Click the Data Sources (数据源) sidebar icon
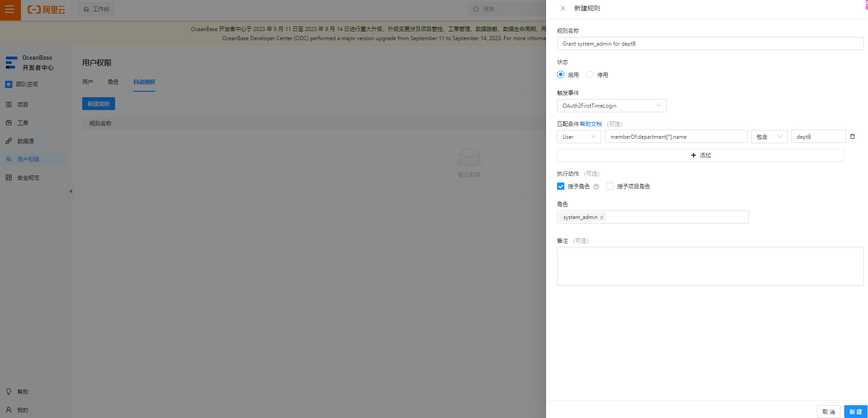Viewport: 868px width, 418px height. pyautogui.click(x=9, y=141)
